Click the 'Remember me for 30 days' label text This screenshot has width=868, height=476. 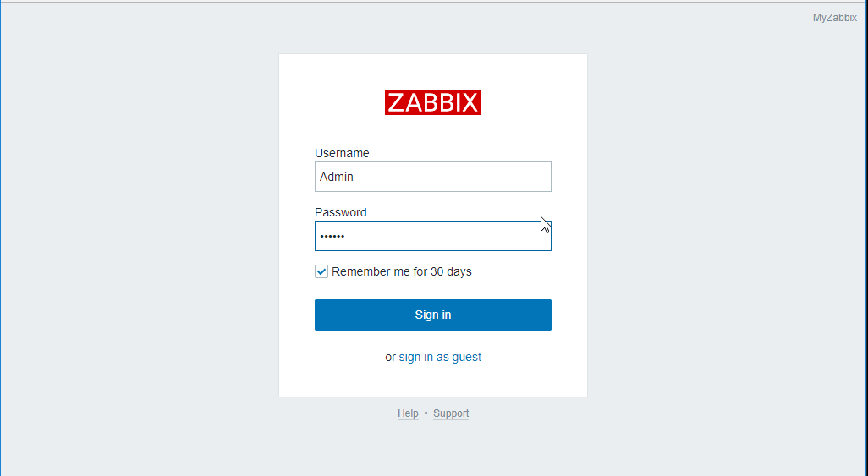pyautogui.click(x=401, y=271)
